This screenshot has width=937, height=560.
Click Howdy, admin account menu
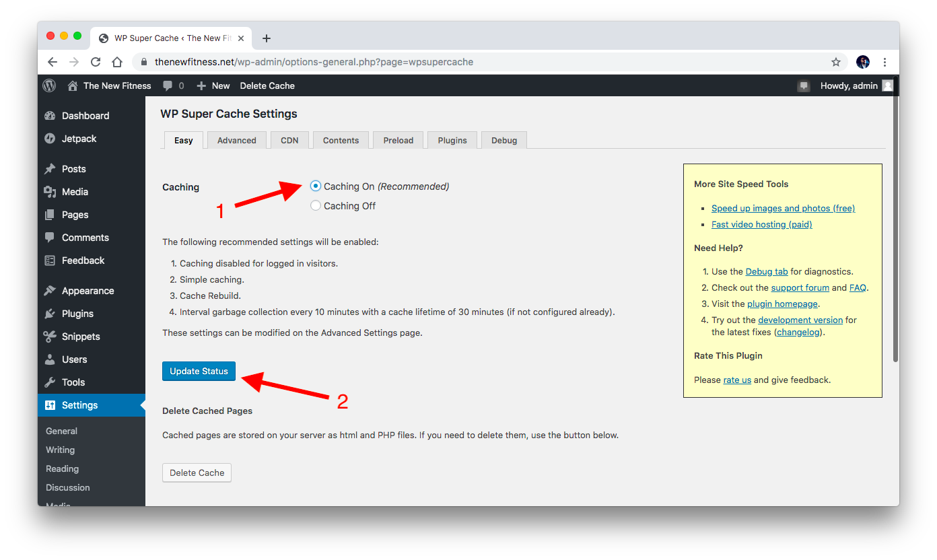point(849,85)
